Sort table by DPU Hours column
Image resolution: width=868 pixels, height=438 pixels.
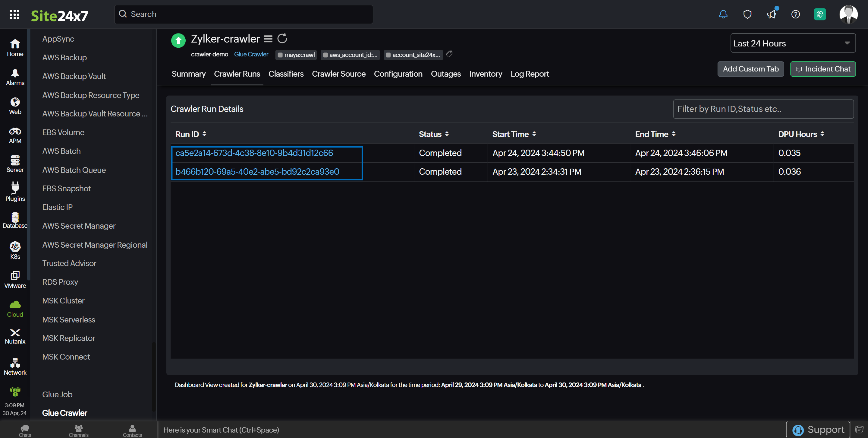coord(822,134)
